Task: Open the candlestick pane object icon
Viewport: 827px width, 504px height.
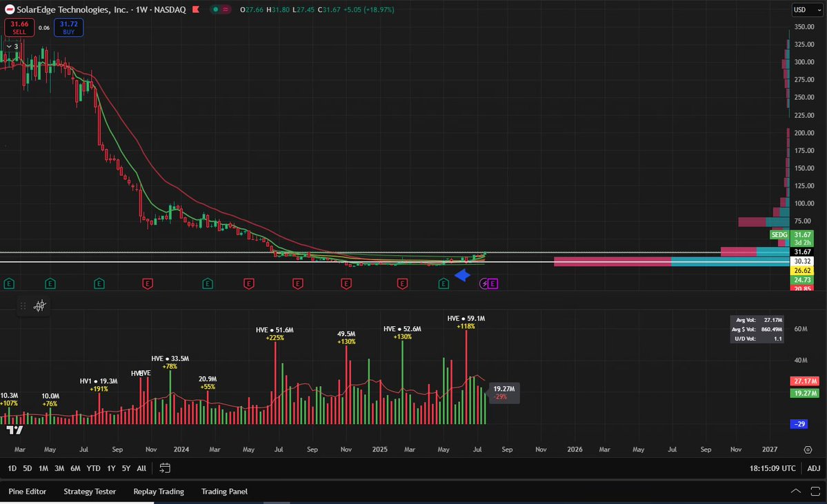Action: pyautogui.click(x=39, y=305)
